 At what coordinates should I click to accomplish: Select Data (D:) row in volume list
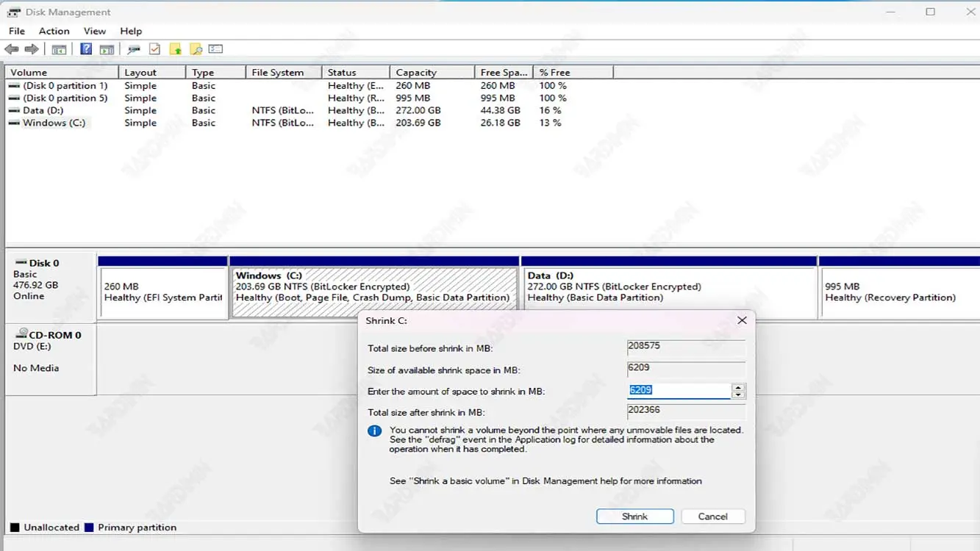point(43,110)
